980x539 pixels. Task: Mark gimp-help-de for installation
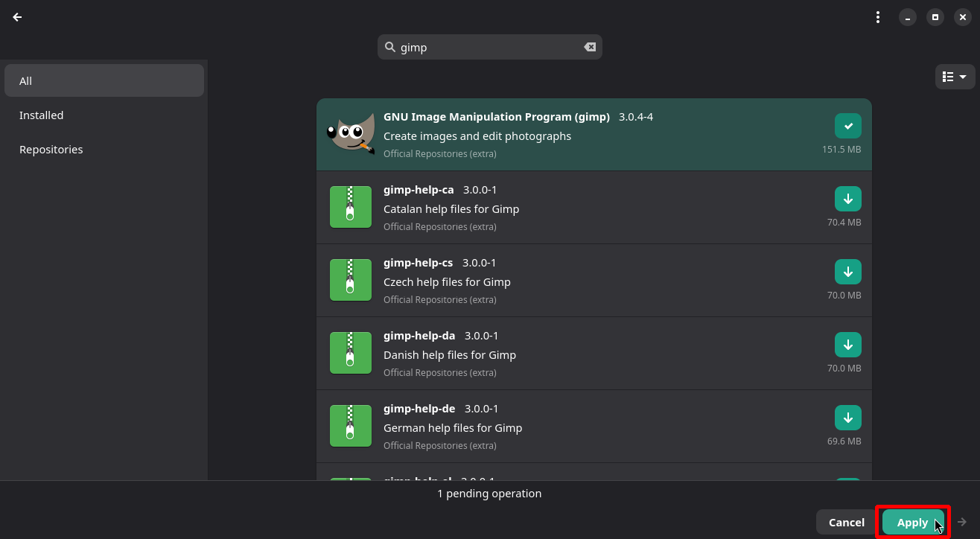(x=847, y=418)
